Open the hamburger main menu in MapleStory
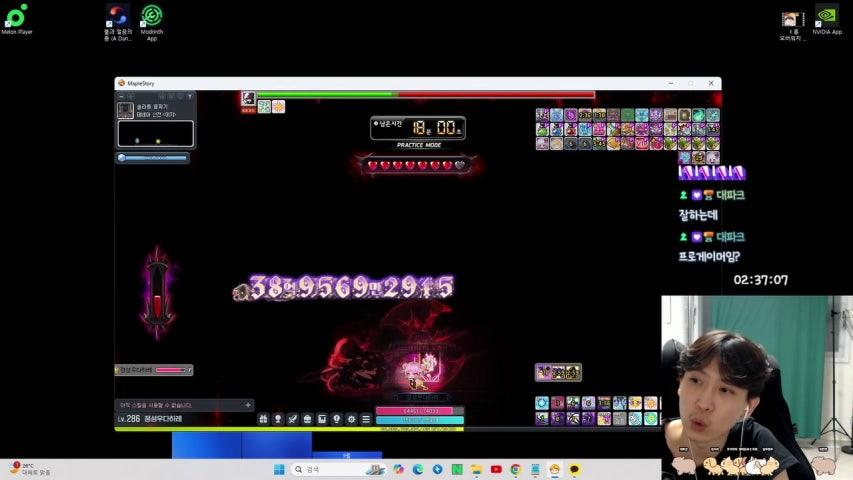Image resolution: width=853 pixels, height=480 pixels. pyautogui.click(x=366, y=419)
